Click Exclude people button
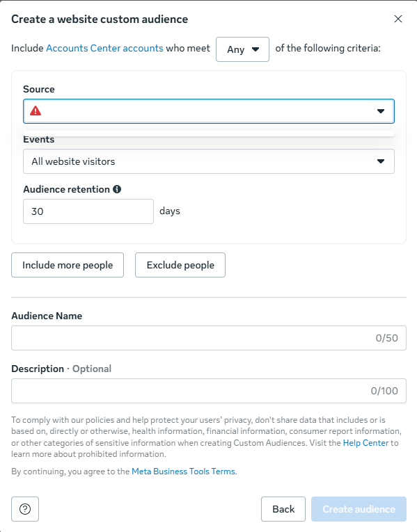Image resolution: width=417 pixels, height=532 pixels. [180, 265]
